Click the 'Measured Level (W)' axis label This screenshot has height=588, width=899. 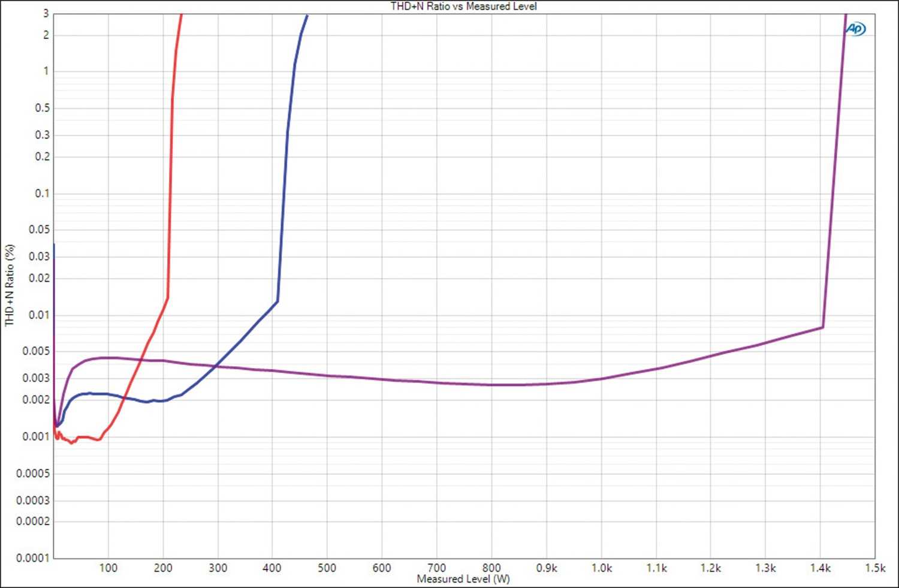pyautogui.click(x=463, y=579)
